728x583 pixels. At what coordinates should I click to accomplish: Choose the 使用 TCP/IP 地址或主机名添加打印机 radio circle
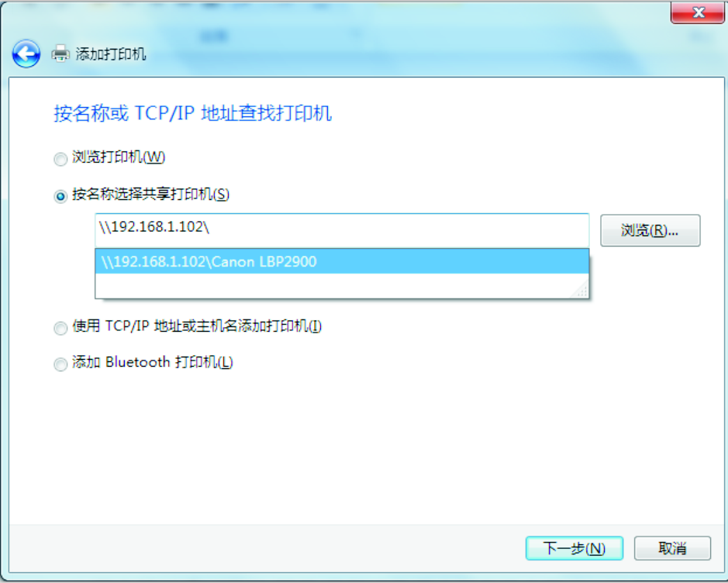pyautogui.click(x=60, y=328)
